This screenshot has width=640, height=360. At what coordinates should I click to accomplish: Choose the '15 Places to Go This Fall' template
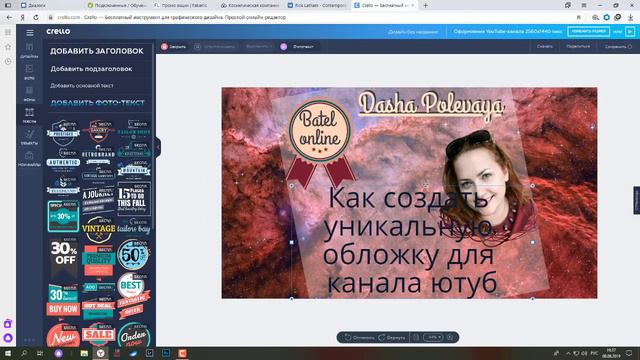point(134,199)
